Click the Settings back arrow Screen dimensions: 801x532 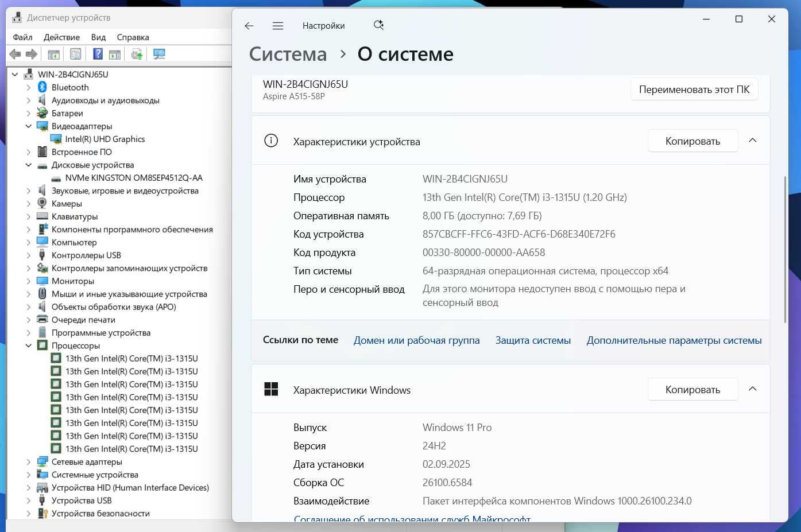click(x=249, y=26)
